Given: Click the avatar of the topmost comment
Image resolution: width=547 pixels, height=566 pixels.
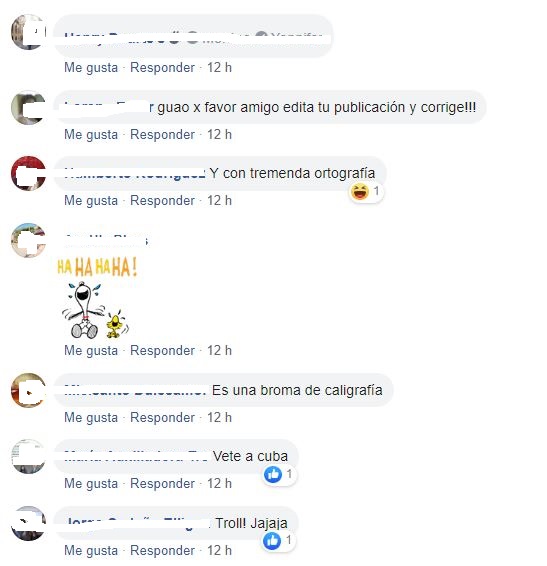Looking at the screenshot, I should coord(28,32).
